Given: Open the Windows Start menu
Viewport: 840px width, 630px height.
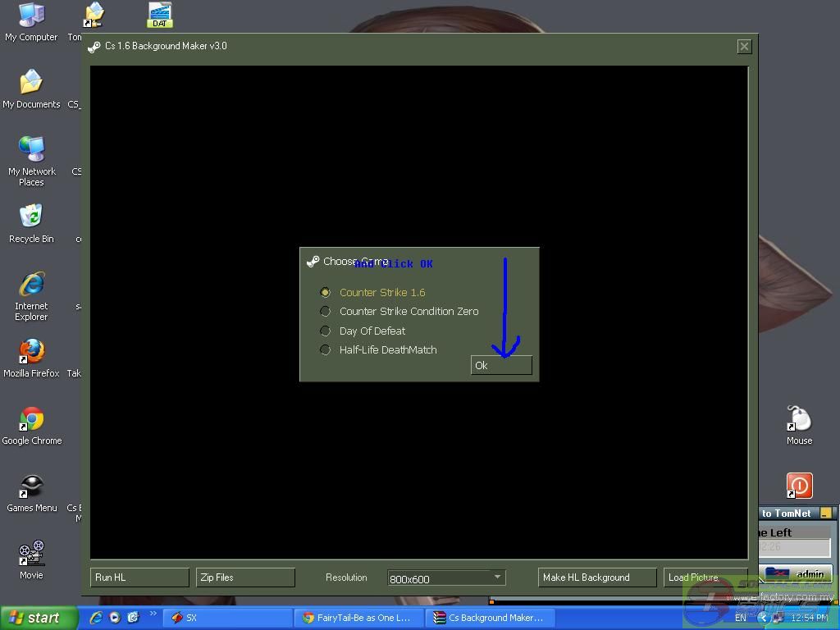Looking at the screenshot, I should (x=39, y=618).
